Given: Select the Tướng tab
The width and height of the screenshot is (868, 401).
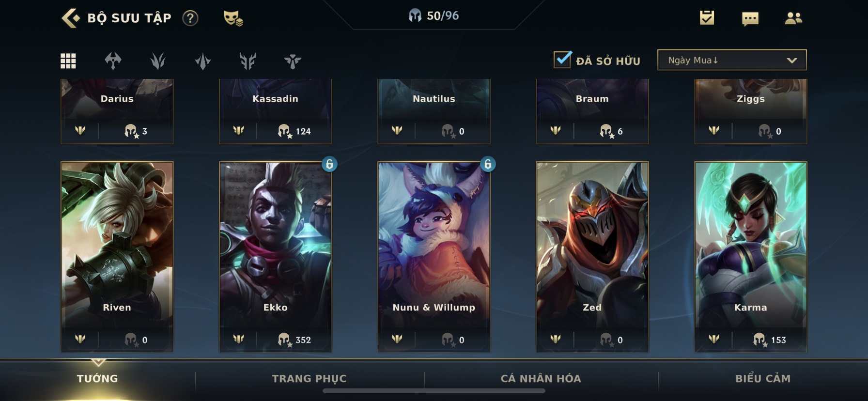Looking at the screenshot, I should point(97,379).
